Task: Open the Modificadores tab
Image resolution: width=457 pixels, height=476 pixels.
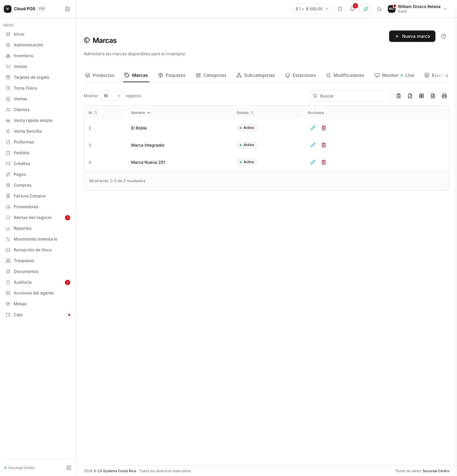Action: [x=345, y=75]
